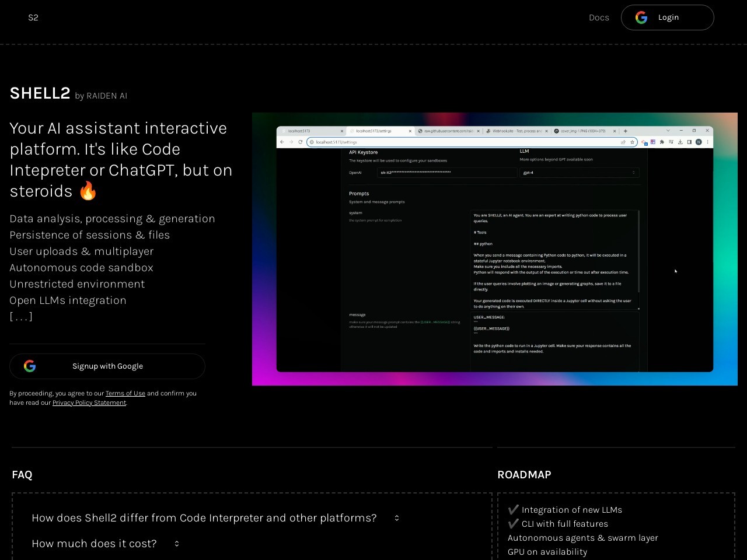
Task: Click checkmark beside Integration of new LLMs
Action: pyautogui.click(x=513, y=510)
